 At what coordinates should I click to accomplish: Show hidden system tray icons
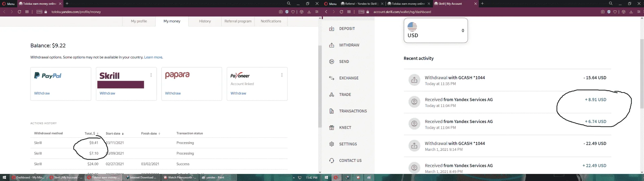[x=294, y=178]
